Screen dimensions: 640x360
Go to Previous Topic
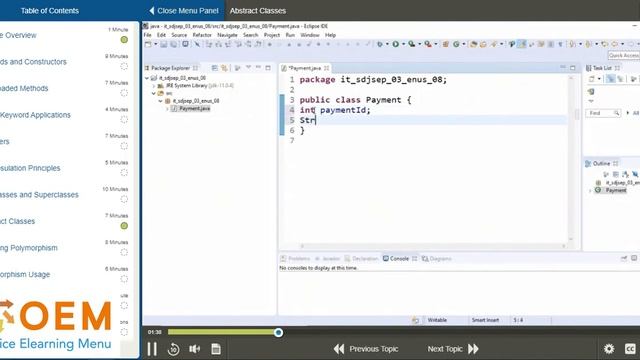click(x=366, y=349)
